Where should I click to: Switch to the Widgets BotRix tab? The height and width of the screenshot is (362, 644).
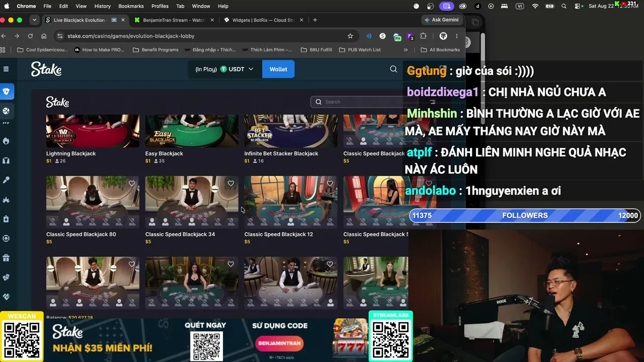click(x=263, y=20)
